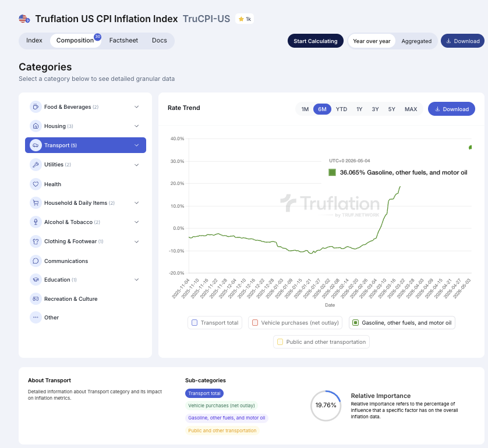Expand Utilities category chevron

pos(137,165)
